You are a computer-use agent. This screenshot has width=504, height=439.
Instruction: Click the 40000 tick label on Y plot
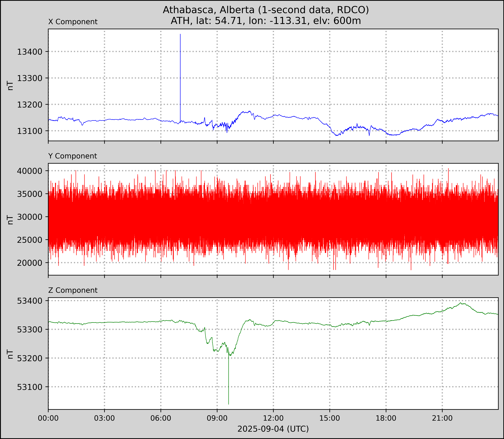click(x=29, y=171)
